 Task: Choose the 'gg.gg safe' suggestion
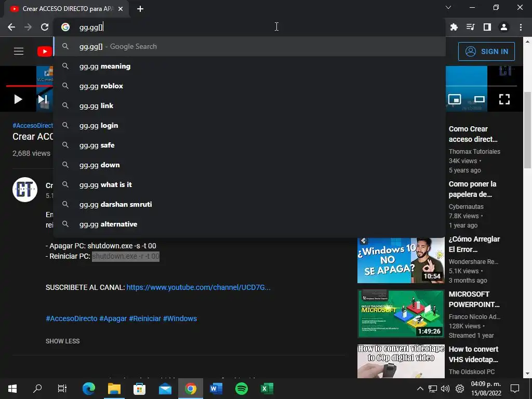tap(250, 145)
